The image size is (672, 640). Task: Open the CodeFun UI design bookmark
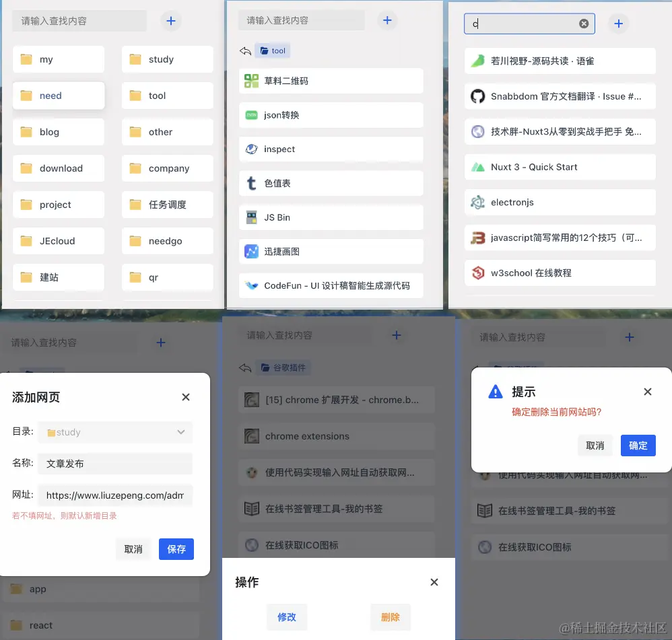(x=331, y=285)
